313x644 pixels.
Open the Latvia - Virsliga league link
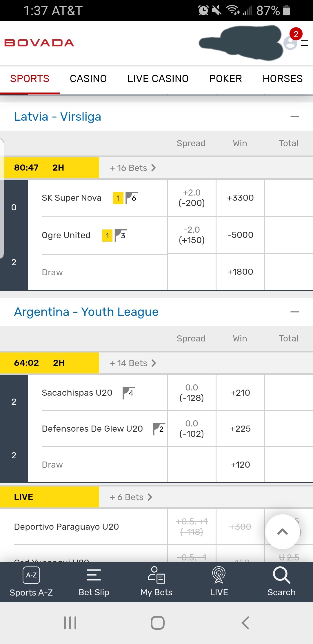click(58, 117)
